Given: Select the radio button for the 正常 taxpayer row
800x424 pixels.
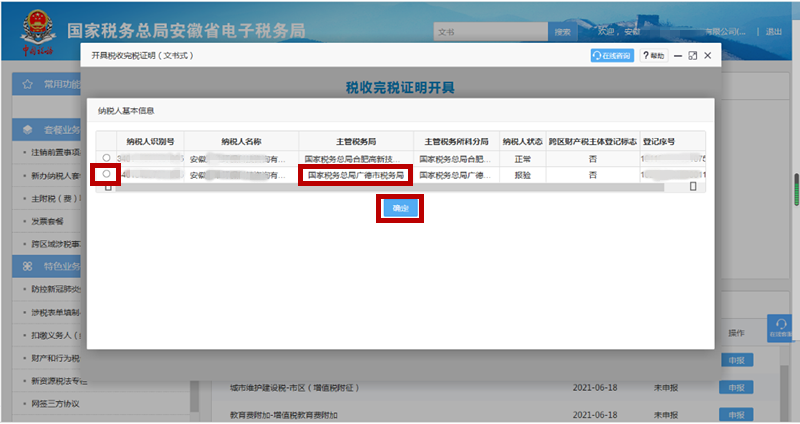Looking at the screenshot, I should pyautogui.click(x=106, y=158).
